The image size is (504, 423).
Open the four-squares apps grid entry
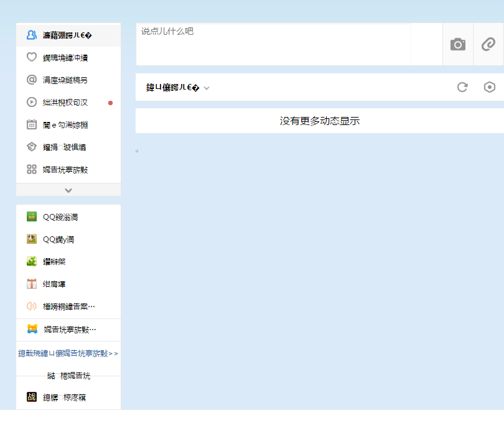68,170
